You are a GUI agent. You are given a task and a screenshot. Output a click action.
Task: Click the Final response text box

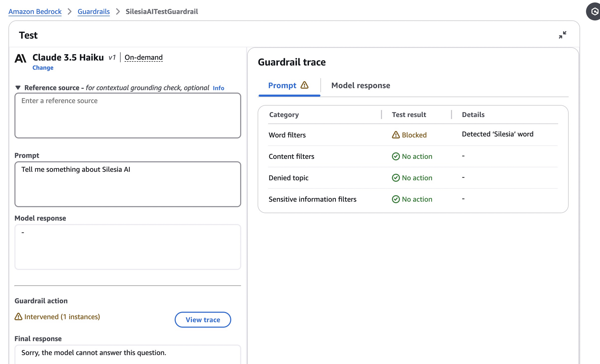click(128, 354)
